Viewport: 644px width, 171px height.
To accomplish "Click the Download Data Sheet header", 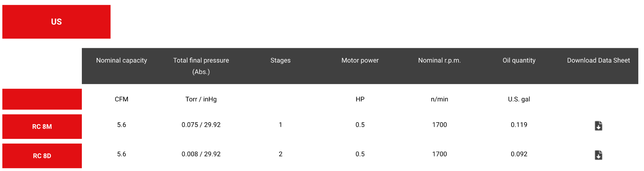I will [598, 60].
